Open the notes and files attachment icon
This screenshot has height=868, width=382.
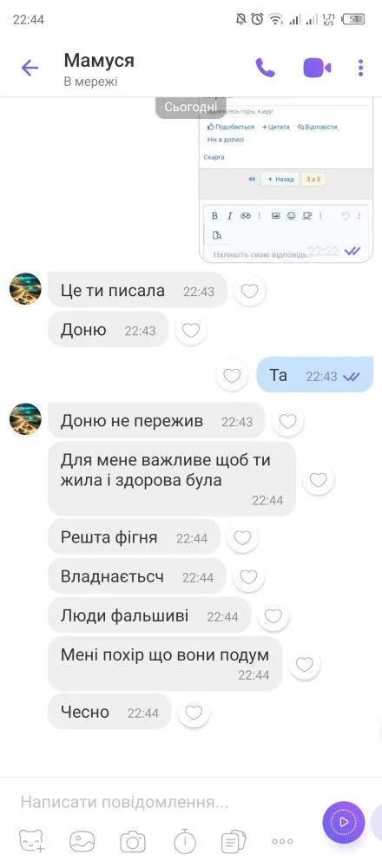[x=234, y=842]
